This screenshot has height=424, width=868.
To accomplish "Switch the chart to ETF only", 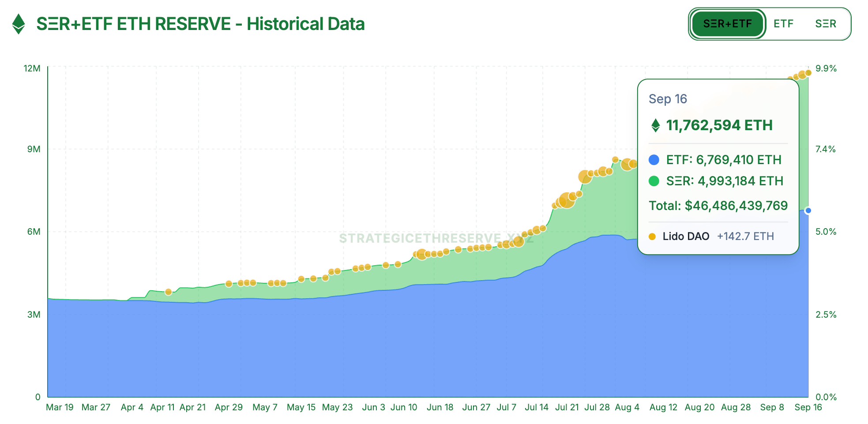I will point(783,24).
